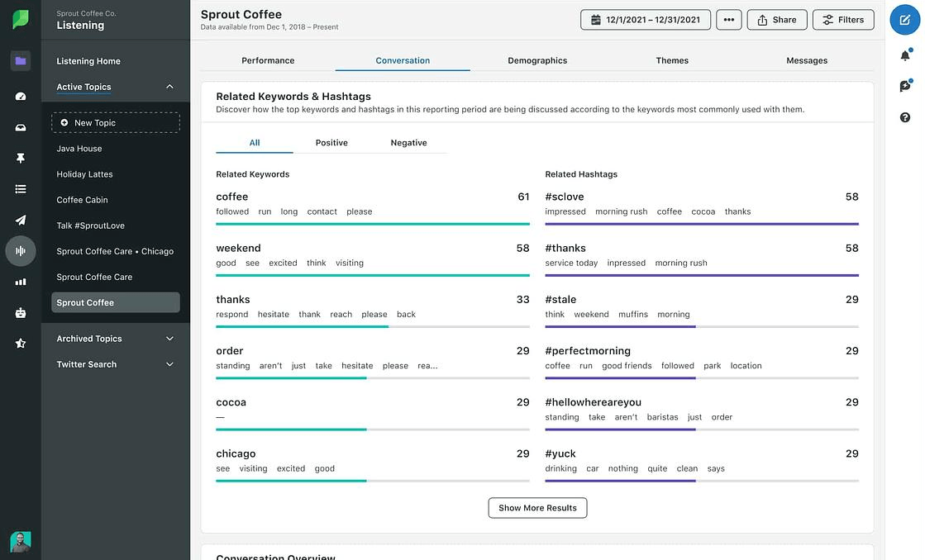Collapse the Active Topics section

point(170,87)
